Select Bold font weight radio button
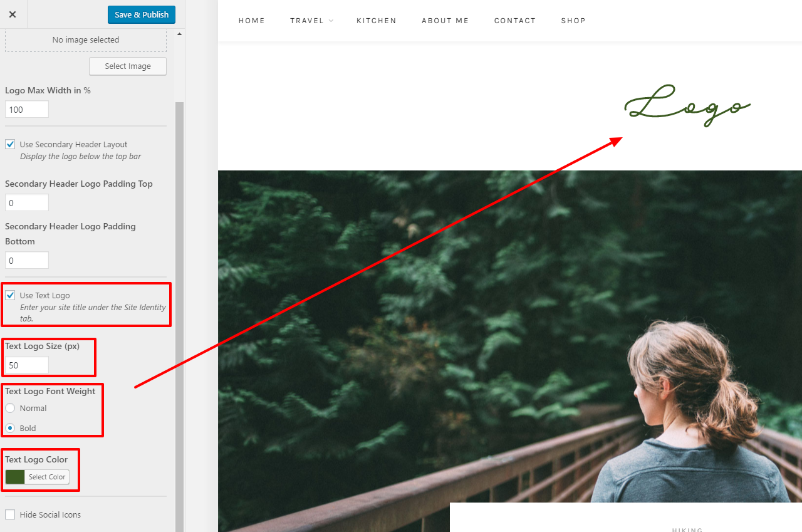Image resolution: width=802 pixels, height=532 pixels. 10,428
